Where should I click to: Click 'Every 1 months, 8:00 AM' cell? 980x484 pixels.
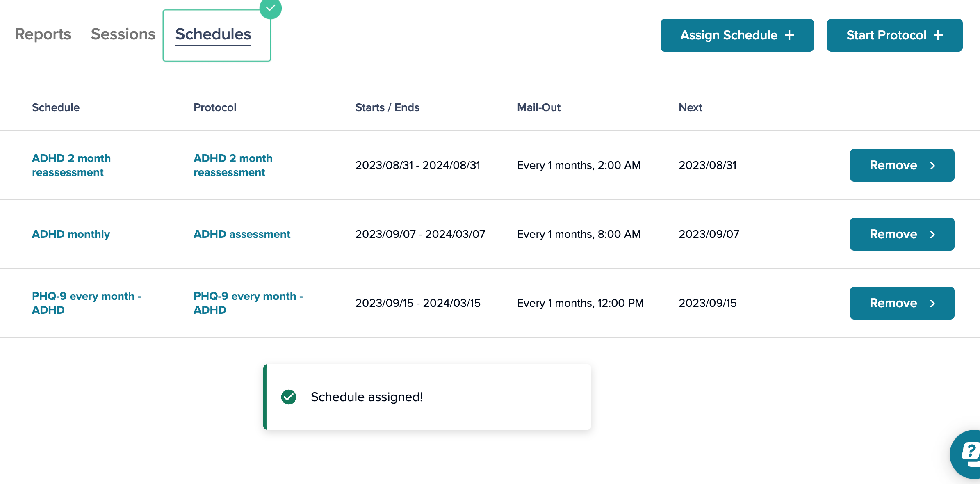tap(579, 234)
